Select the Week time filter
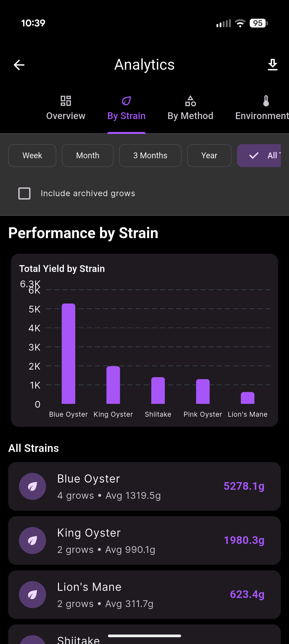289x644 pixels. click(x=32, y=156)
